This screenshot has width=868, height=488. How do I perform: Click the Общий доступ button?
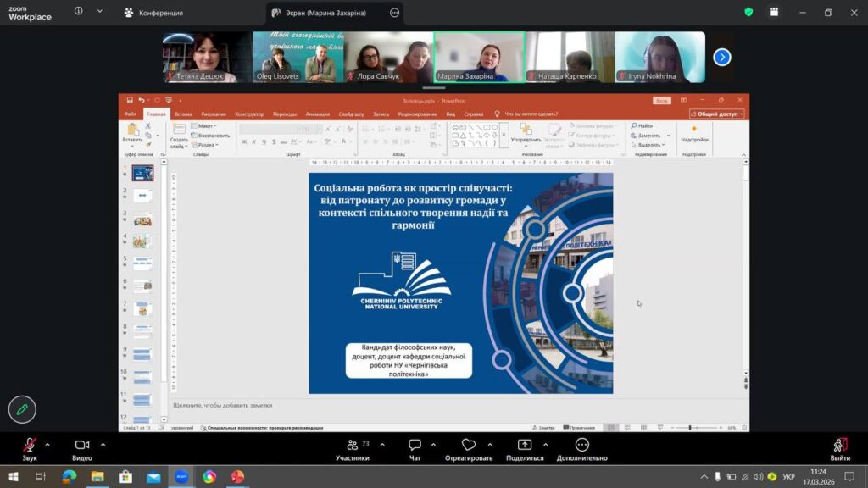click(717, 114)
